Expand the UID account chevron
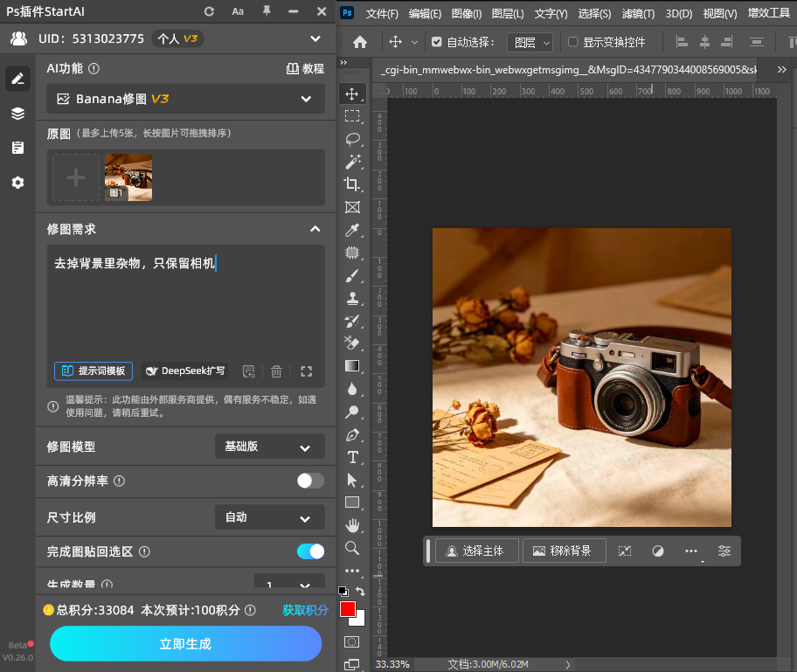Viewport: 797px width, 672px height. pos(315,38)
